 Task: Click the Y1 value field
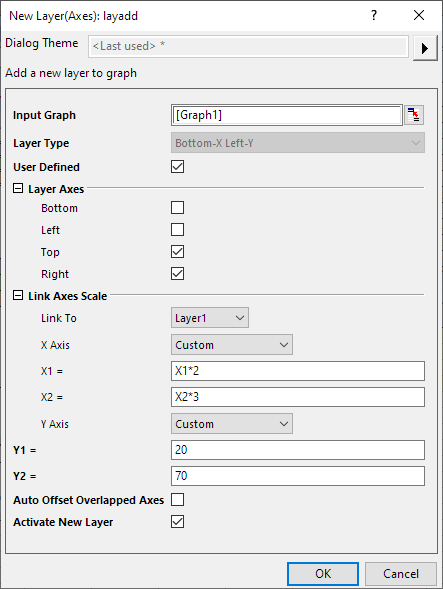[x=298, y=450]
